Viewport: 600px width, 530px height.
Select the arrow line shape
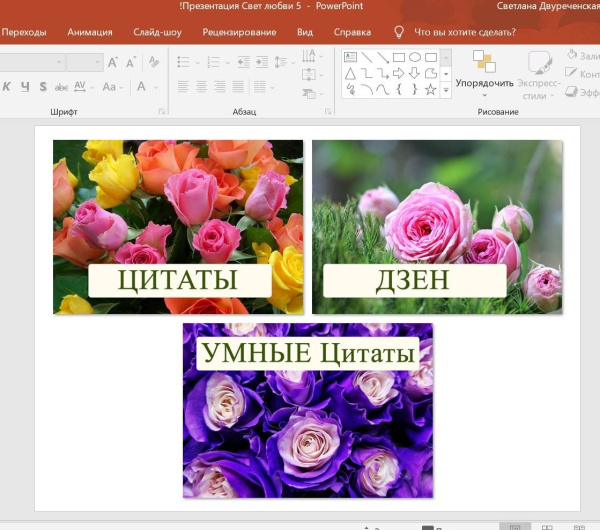point(383,57)
